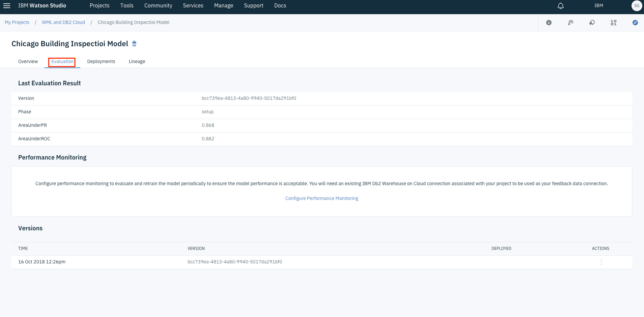This screenshot has width=644, height=317.
Task: Delete model using the trash icon
Action: 134,44
